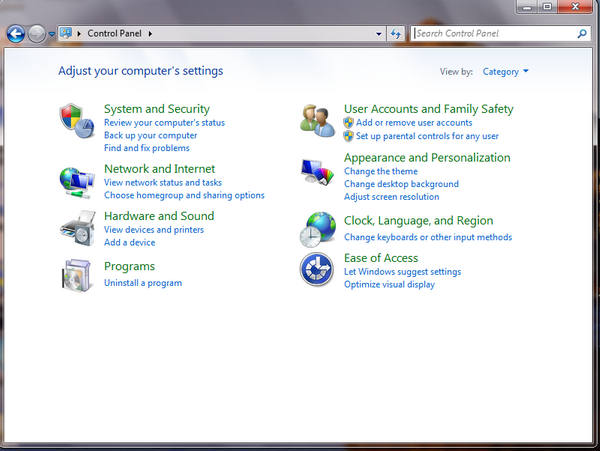This screenshot has height=451, width=600.
Task: Click the Programs disc box icon
Action: (77, 275)
